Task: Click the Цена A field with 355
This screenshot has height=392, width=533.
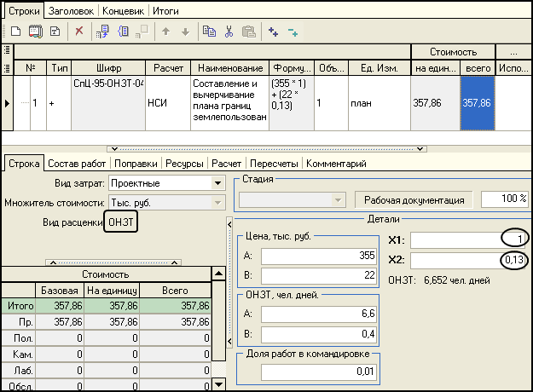Action: coord(319,257)
